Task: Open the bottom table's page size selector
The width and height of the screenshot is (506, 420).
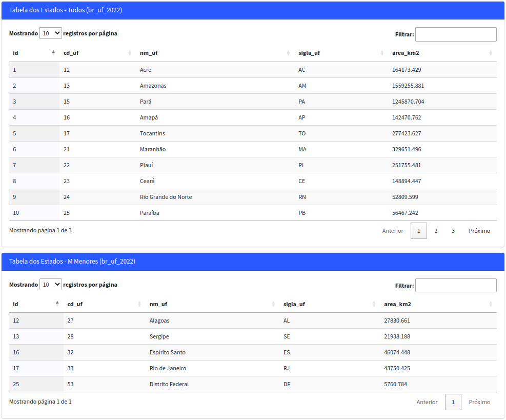Action: click(x=50, y=285)
